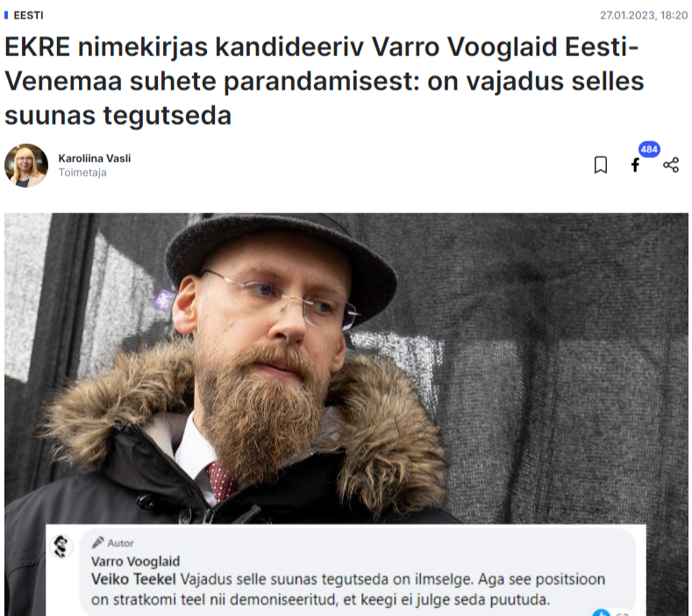
Task: Open Karoliina Vasli's round author photo
Action: coord(26,166)
